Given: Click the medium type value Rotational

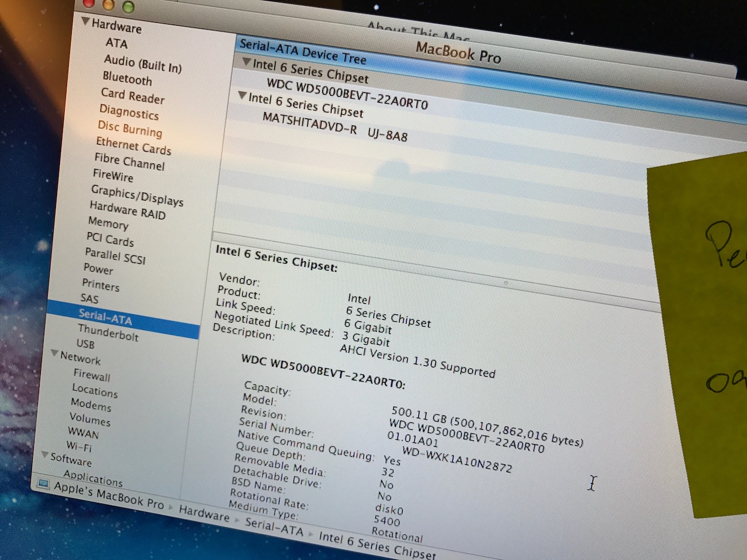Looking at the screenshot, I should [397, 534].
